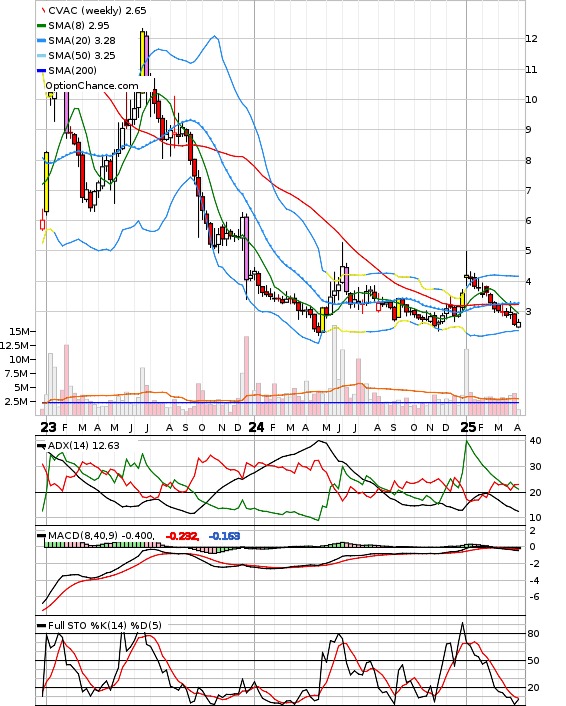Viewport: 566px width, 706px height.
Task: Click the dark blue SMA(200) legend swatch
Action: [x=41, y=71]
